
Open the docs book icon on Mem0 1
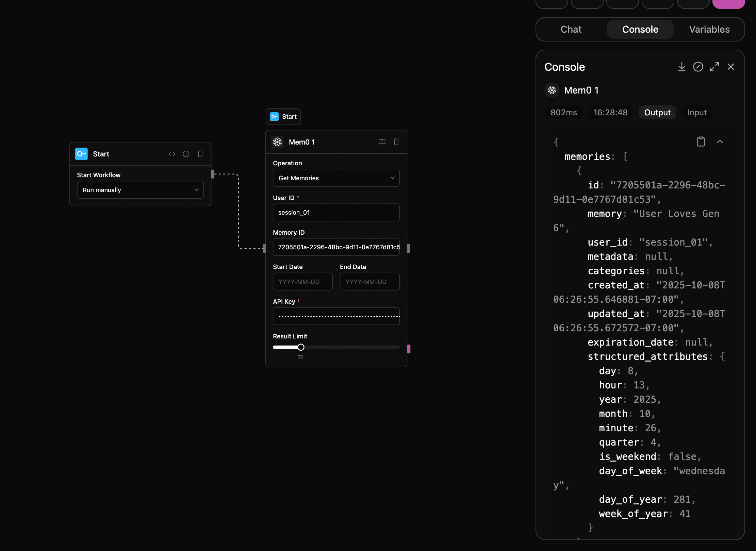coord(382,142)
